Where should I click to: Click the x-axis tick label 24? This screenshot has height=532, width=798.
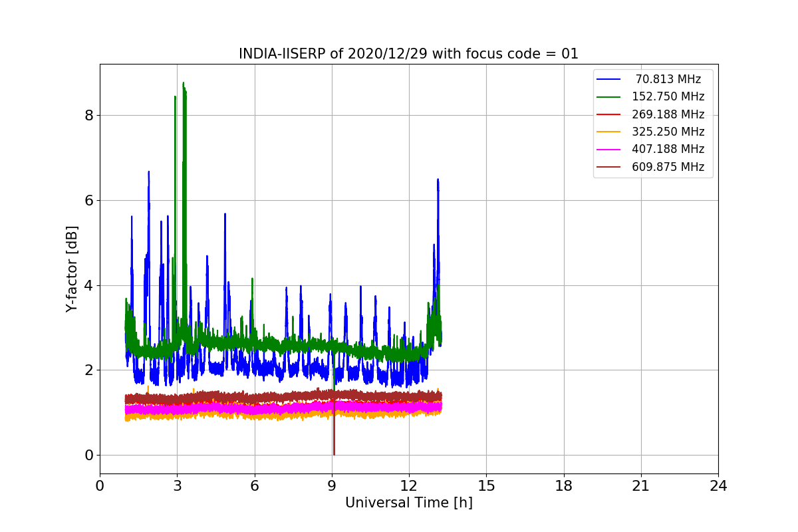coord(718,485)
